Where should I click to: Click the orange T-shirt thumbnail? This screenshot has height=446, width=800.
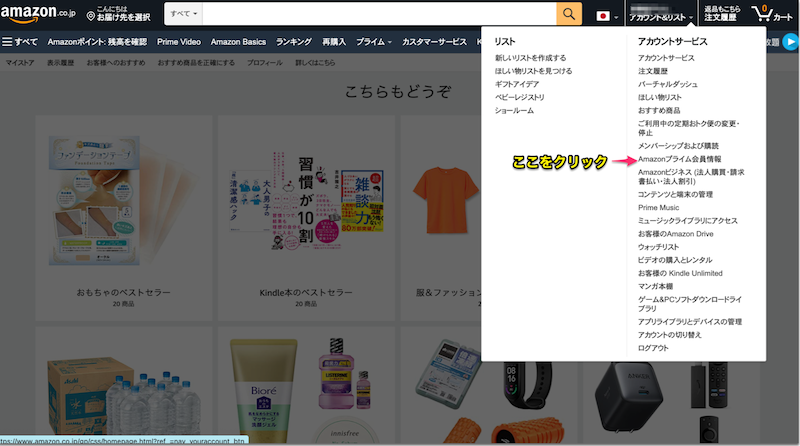[447, 200]
